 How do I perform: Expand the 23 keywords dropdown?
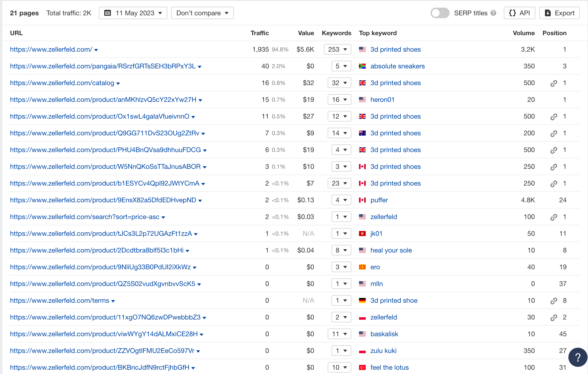tap(339, 183)
